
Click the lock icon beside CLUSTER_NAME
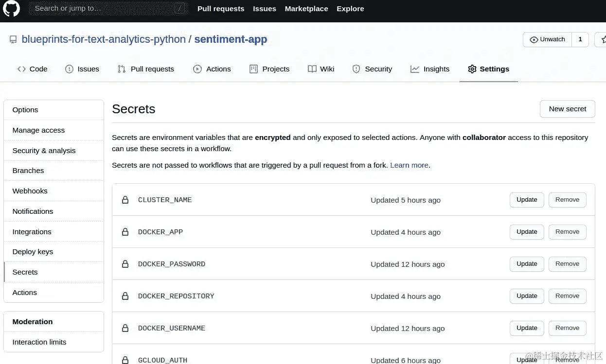tap(125, 200)
